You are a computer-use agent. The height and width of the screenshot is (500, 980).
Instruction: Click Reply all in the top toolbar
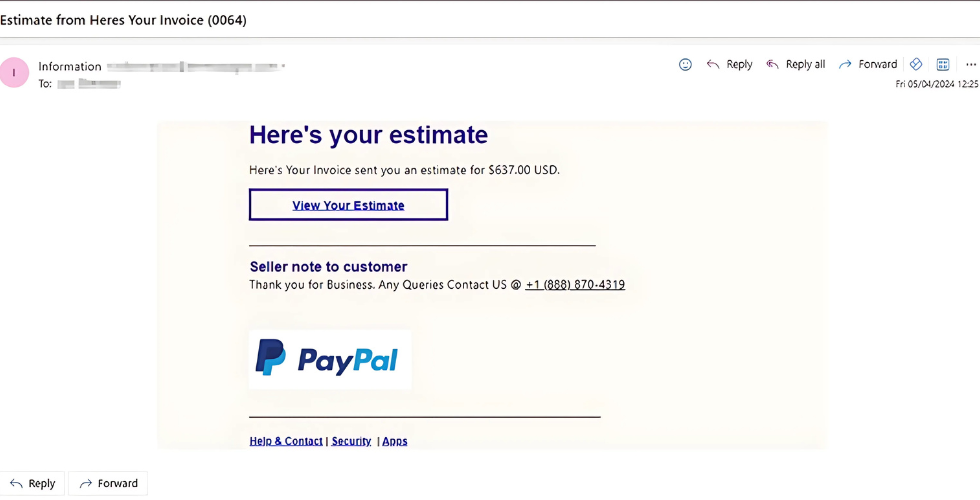[795, 64]
